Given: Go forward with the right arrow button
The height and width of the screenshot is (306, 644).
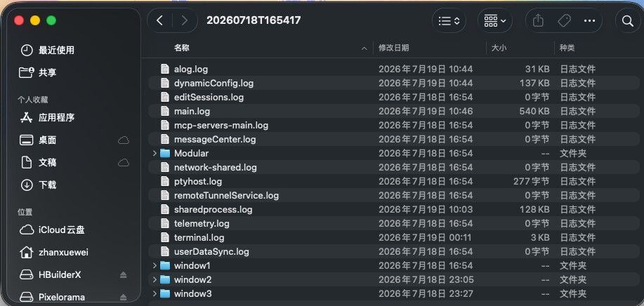Looking at the screenshot, I should click(185, 20).
